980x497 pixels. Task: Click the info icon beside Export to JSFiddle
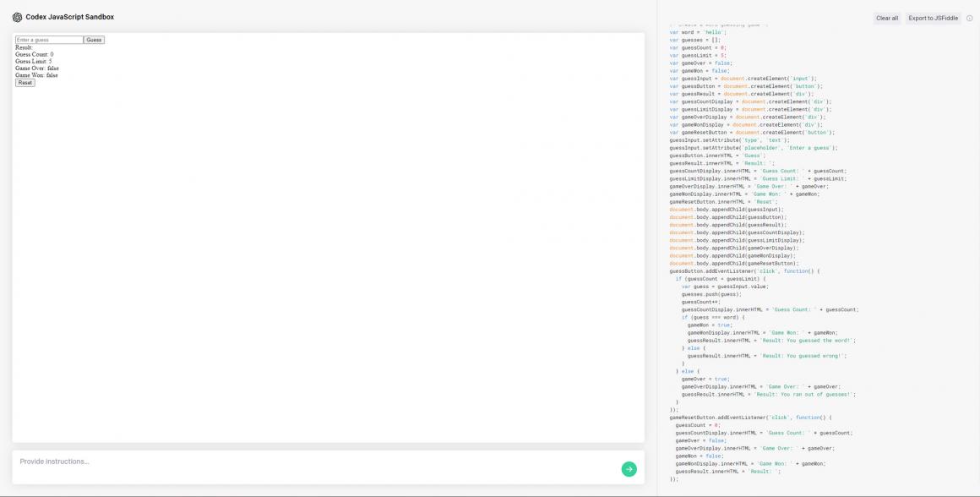click(x=969, y=18)
